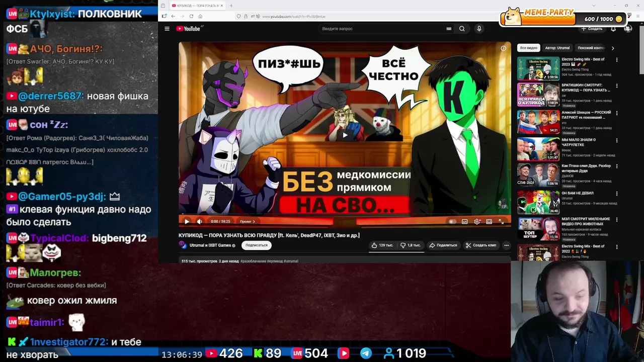Open the video info icon top-right of player
The image size is (644, 362).
(x=503, y=48)
